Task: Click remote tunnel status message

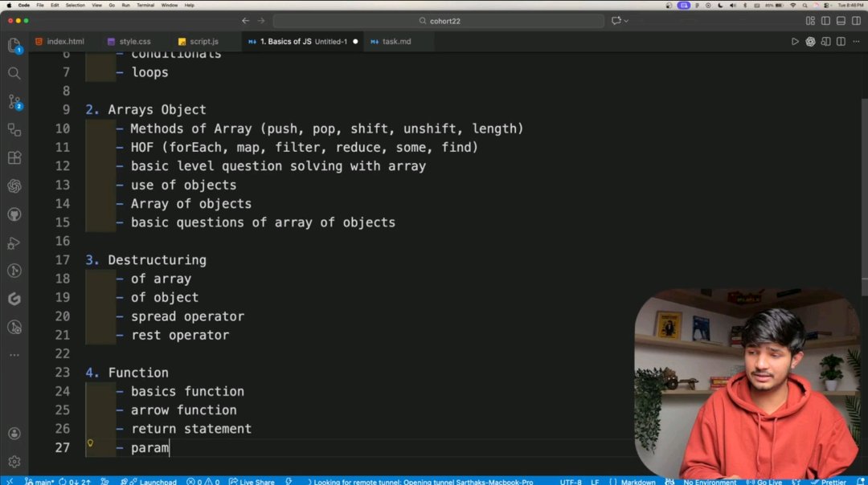Action: pyautogui.click(x=420, y=482)
